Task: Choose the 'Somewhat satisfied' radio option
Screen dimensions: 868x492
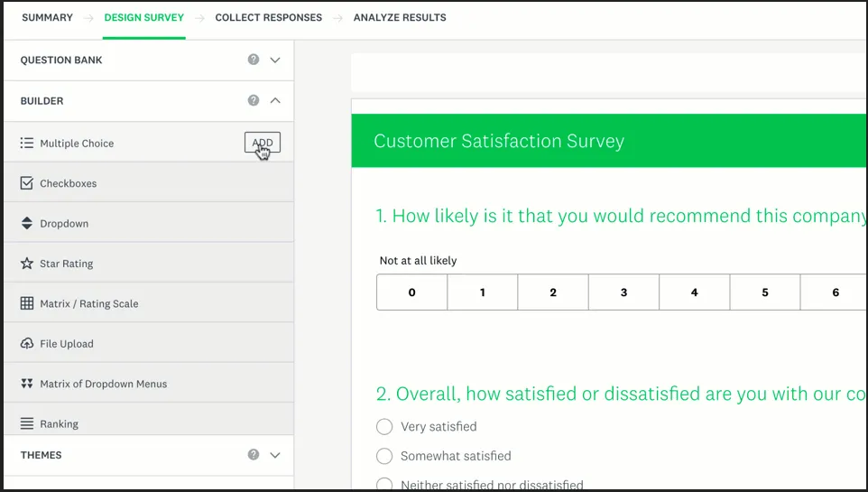Action: 384,456
